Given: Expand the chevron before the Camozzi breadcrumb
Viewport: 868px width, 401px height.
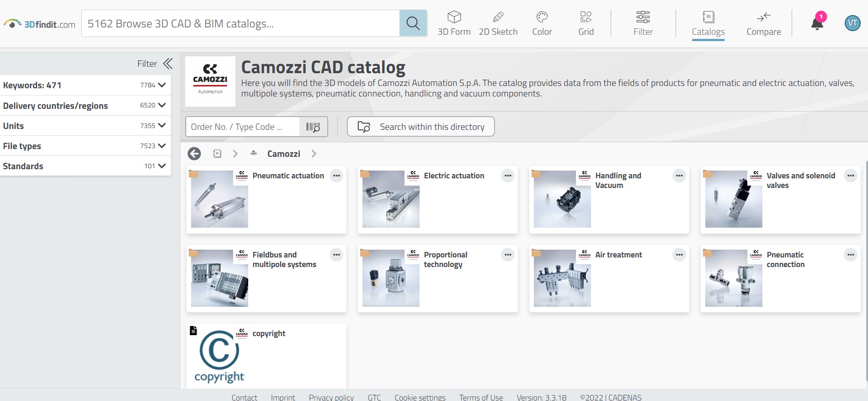Looking at the screenshot, I should 235,154.
